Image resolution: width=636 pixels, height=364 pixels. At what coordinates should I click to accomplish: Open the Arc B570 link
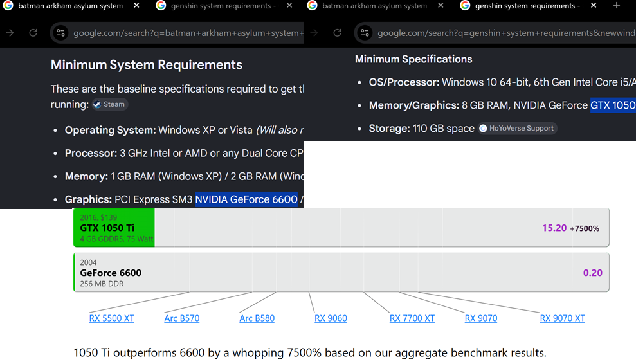(x=182, y=318)
